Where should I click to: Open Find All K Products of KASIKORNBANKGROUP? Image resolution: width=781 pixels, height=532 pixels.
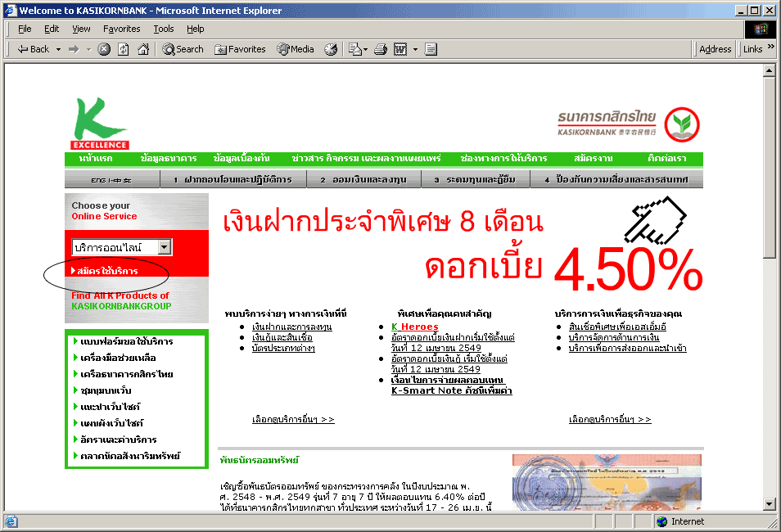point(121,301)
